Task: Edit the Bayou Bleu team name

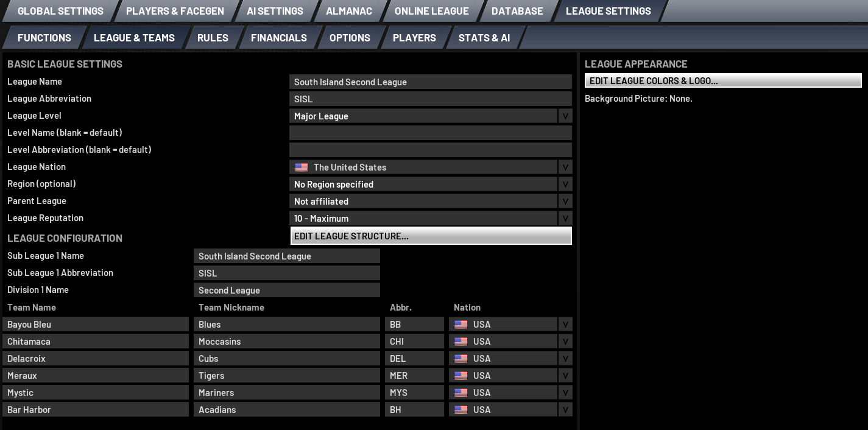Action: (96, 324)
